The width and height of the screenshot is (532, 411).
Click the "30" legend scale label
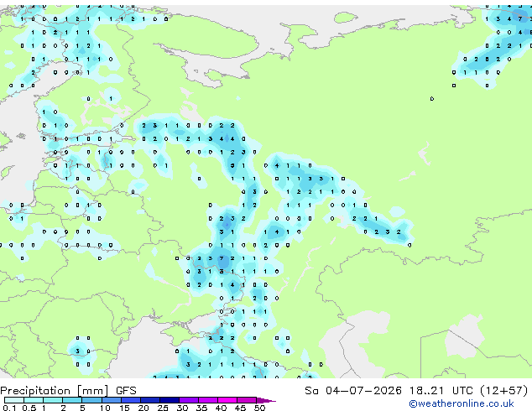[x=183, y=408]
